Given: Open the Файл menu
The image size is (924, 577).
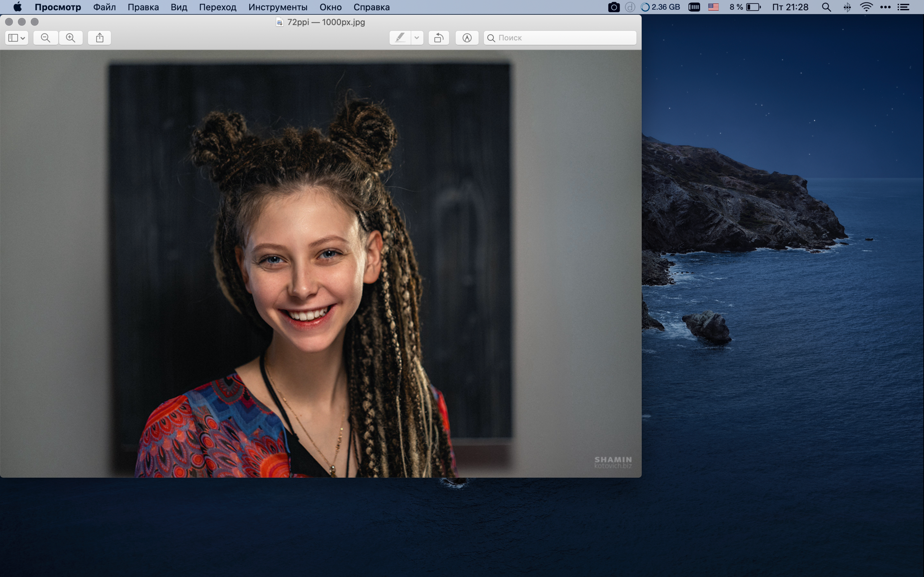Looking at the screenshot, I should point(104,7).
